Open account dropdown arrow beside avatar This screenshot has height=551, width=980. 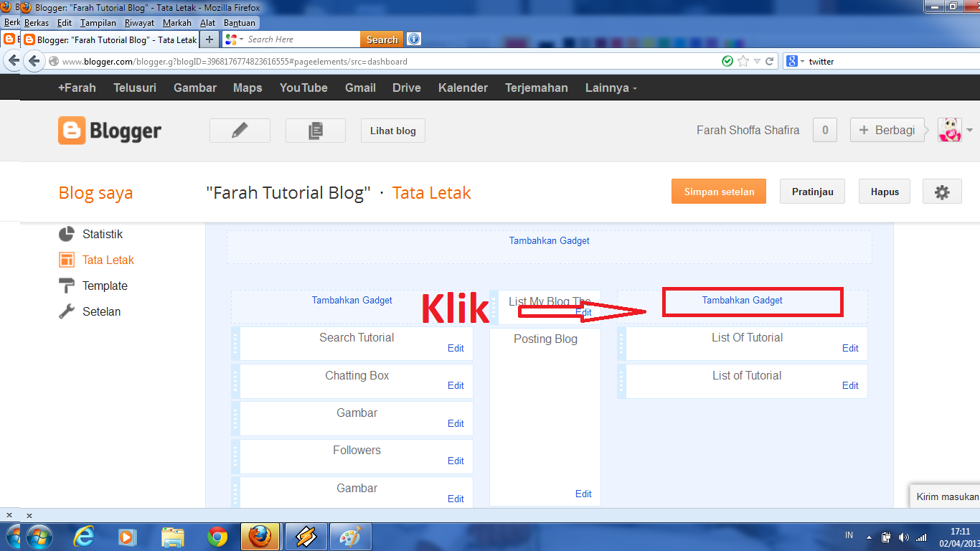[970, 131]
